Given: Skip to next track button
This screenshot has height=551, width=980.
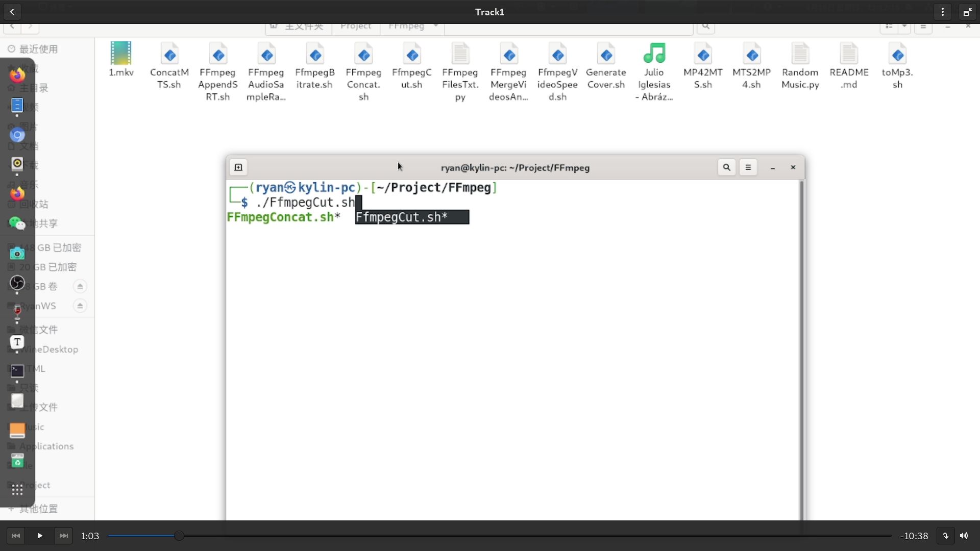Looking at the screenshot, I should (x=63, y=536).
